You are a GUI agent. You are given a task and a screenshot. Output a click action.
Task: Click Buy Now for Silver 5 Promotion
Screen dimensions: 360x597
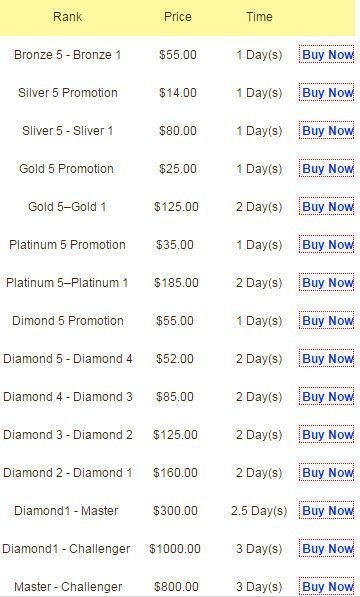327,93
